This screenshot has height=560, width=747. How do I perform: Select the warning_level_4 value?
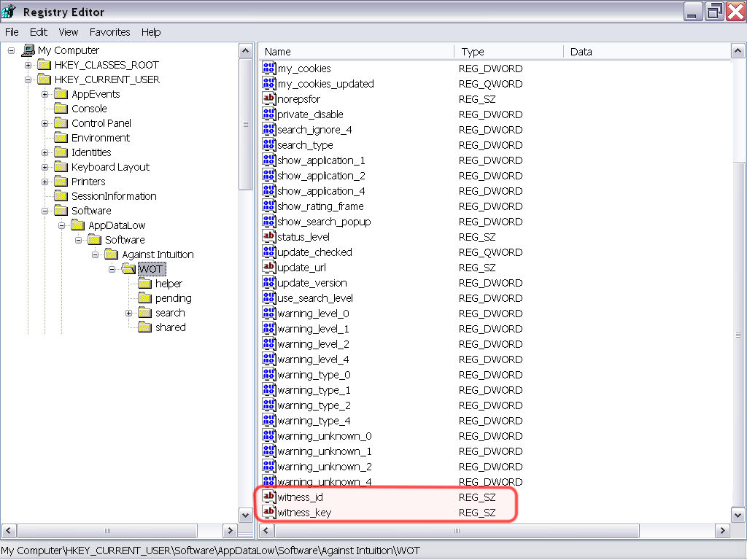(x=313, y=359)
